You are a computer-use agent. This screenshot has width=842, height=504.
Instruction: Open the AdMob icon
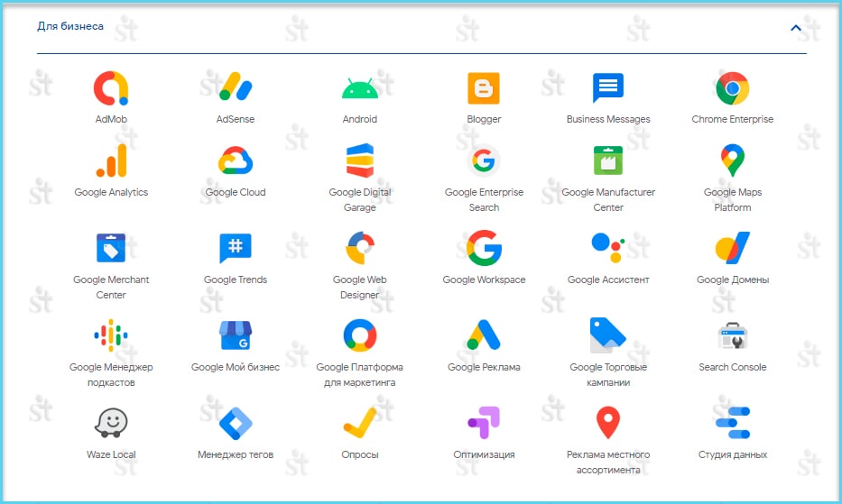tap(111, 88)
